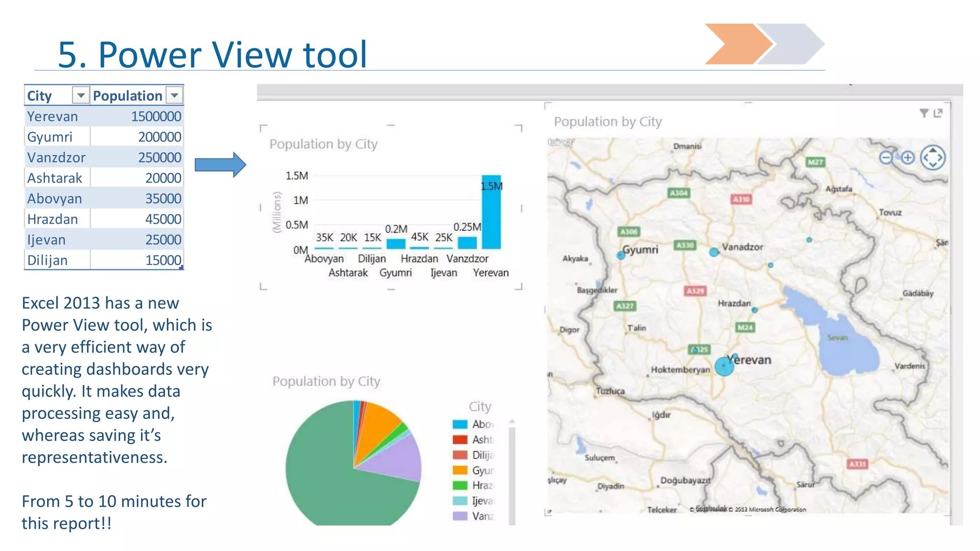The image size is (980, 551).
Task: Click the map pop-out icon
Action: (x=938, y=113)
